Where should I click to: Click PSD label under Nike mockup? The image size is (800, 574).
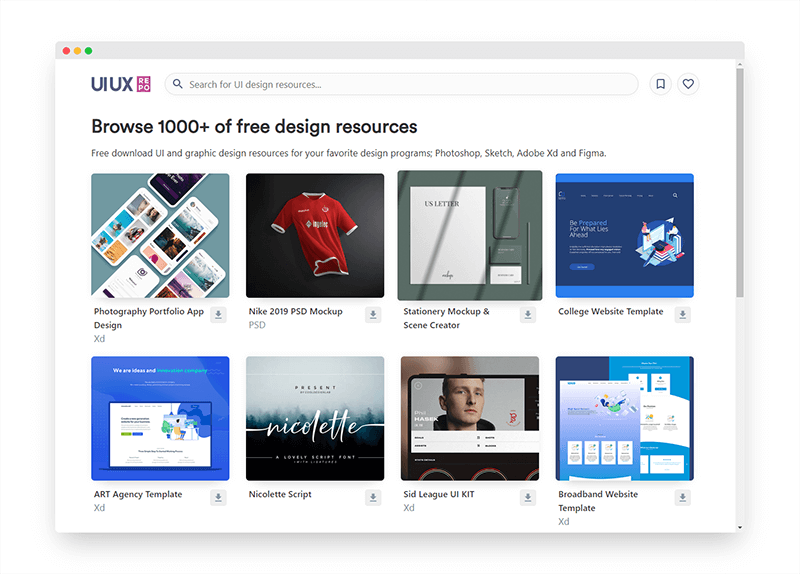[257, 325]
